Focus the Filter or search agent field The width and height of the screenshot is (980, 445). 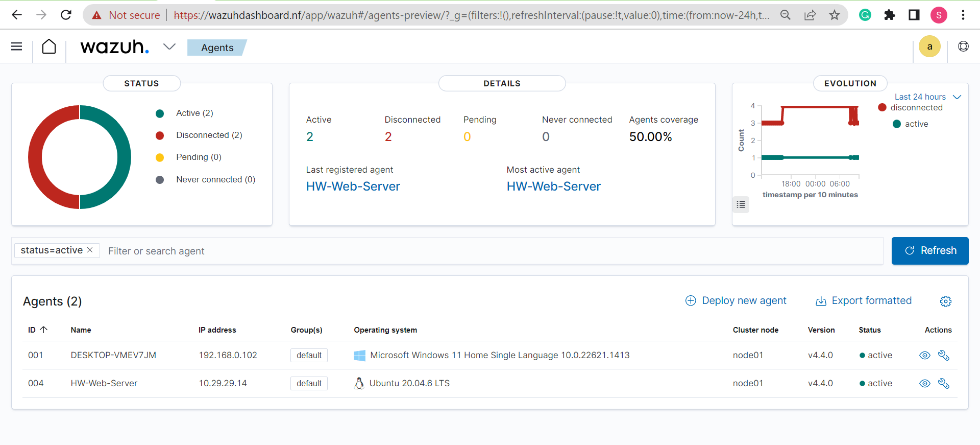pos(493,251)
